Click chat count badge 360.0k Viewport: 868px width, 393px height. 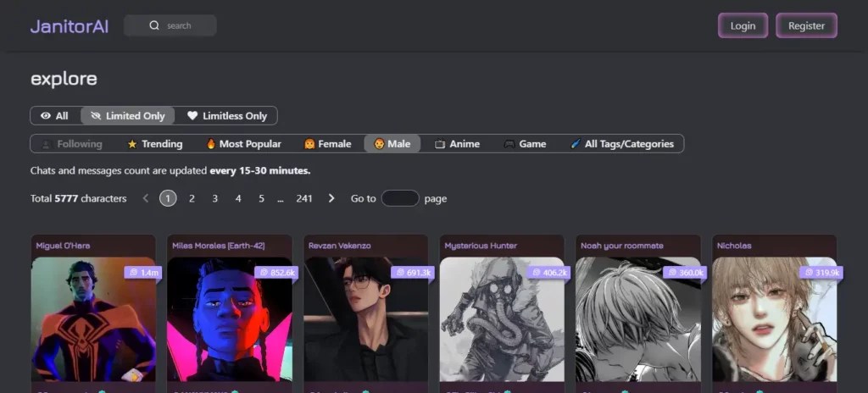point(685,273)
